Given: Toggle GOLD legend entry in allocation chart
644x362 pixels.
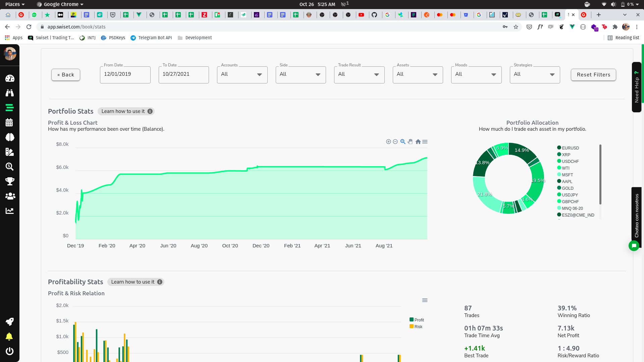Looking at the screenshot, I should (x=568, y=188).
